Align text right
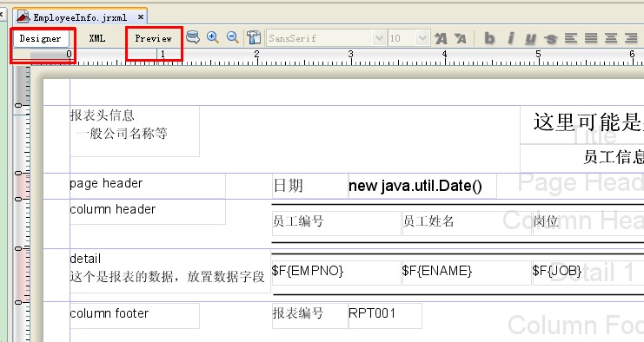644x342 pixels. pos(631,38)
